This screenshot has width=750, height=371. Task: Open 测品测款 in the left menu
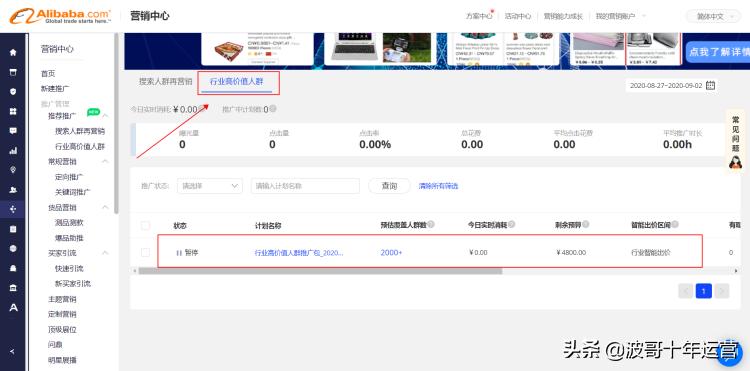(69, 223)
